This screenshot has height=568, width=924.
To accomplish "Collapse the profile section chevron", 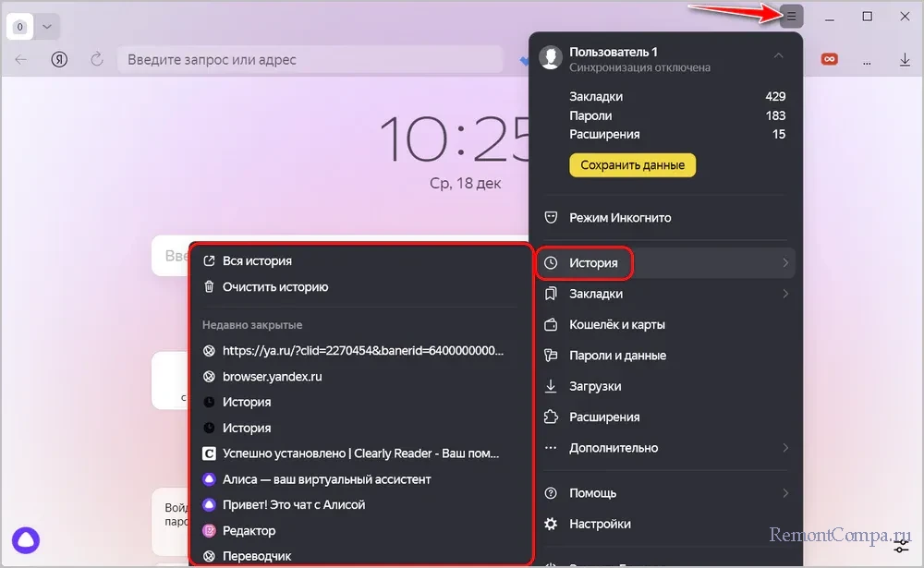I will point(778,55).
